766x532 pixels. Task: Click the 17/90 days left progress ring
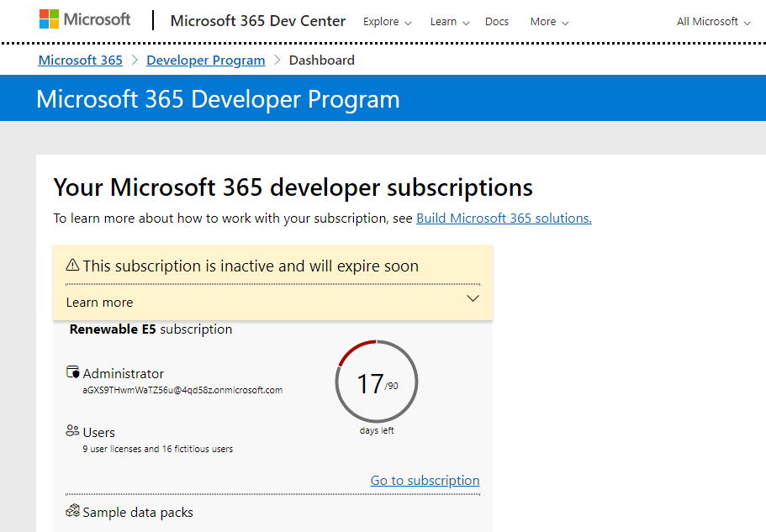[x=377, y=382]
